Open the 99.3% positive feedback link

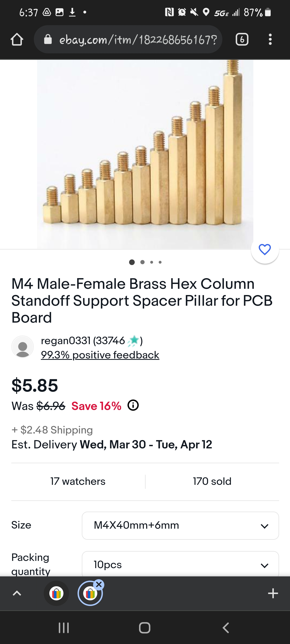pos(100,355)
